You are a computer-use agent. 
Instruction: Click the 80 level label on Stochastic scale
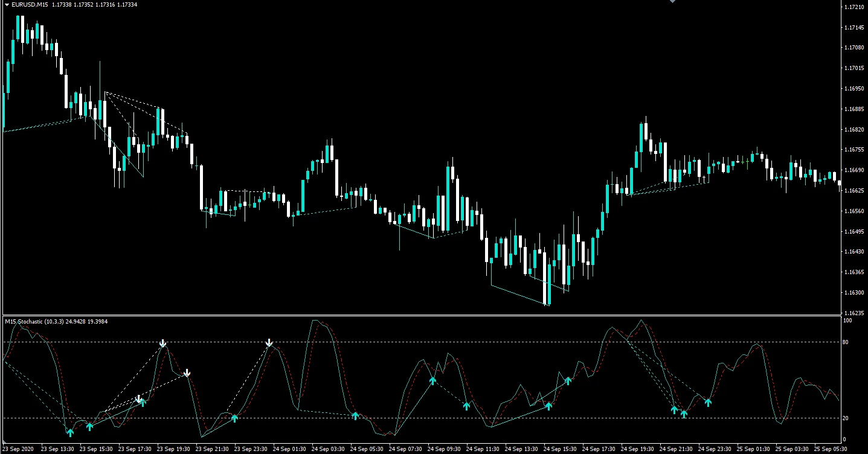tap(847, 342)
